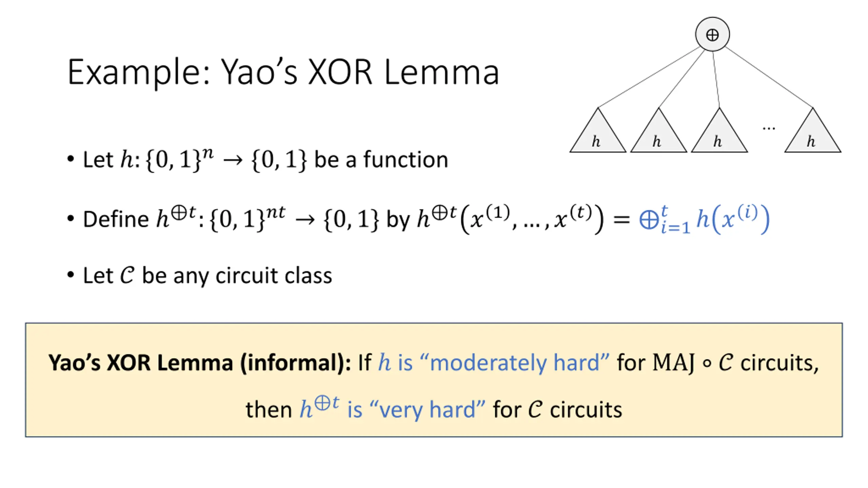The image size is (868, 488).
Task: Click the text 'for C circuits' in the last line
Action: [557, 410]
